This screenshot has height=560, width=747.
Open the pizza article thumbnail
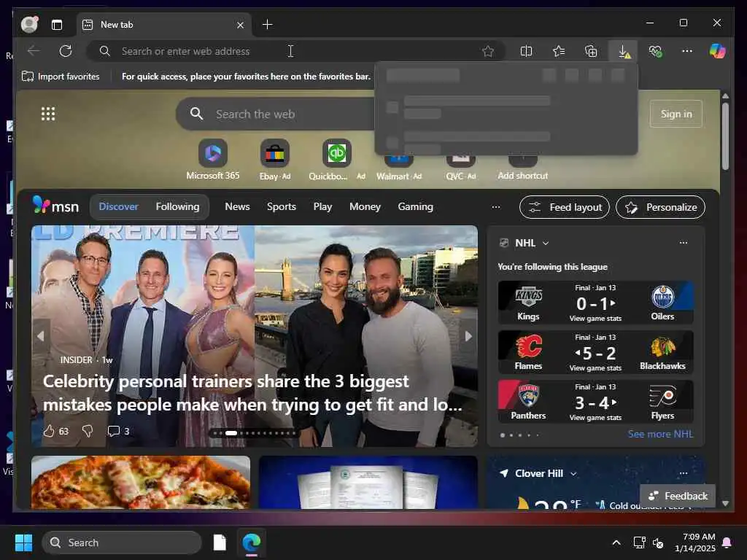point(141,483)
